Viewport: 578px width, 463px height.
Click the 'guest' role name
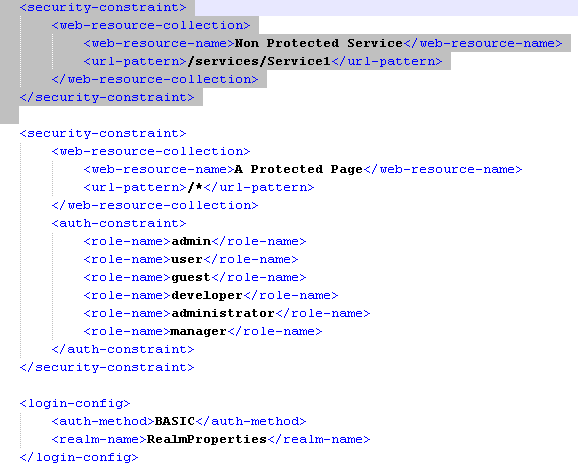click(191, 277)
